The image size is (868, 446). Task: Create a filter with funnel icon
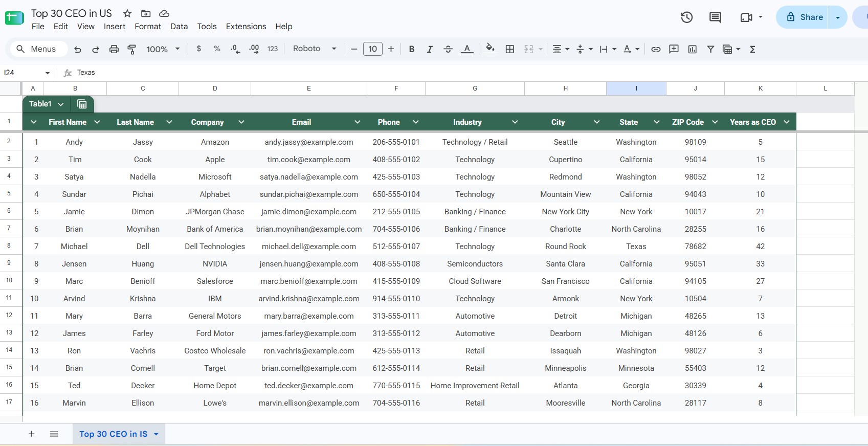[710, 49]
